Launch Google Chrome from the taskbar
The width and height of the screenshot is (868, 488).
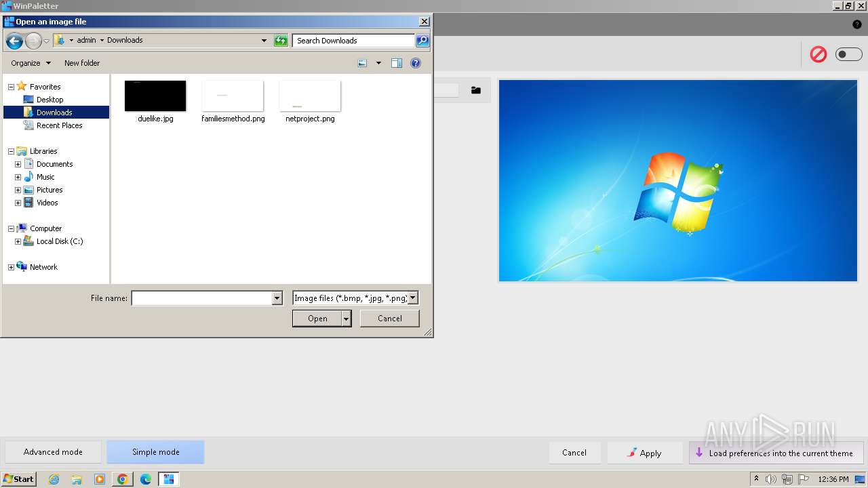pyautogui.click(x=123, y=479)
